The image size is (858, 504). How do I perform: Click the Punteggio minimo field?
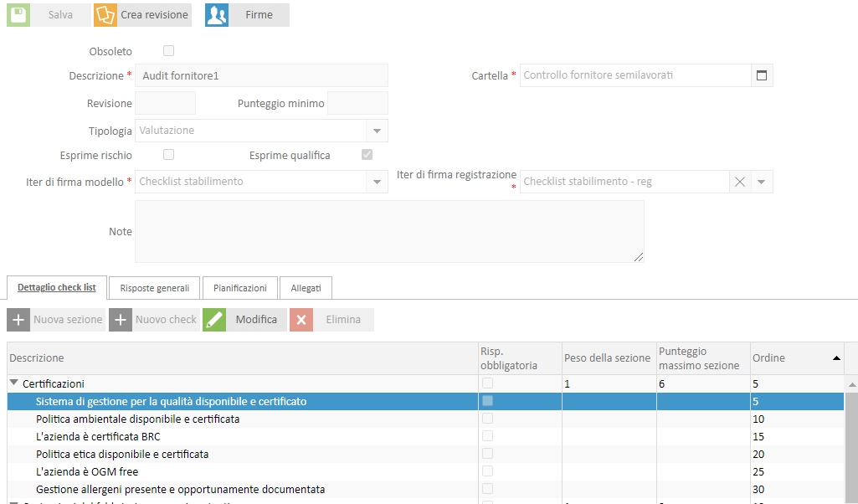(x=358, y=103)
